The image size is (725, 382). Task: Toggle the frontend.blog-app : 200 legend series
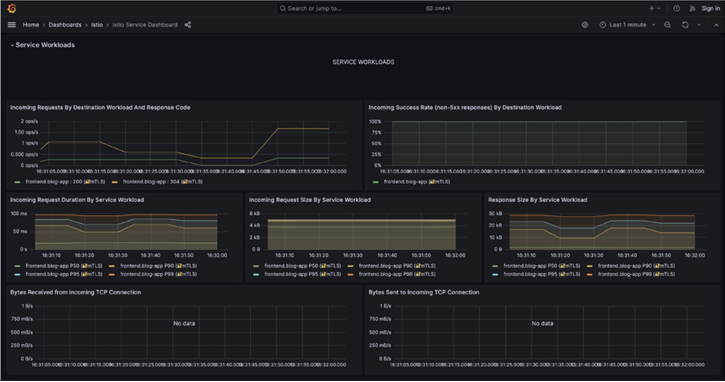[60, 182]
